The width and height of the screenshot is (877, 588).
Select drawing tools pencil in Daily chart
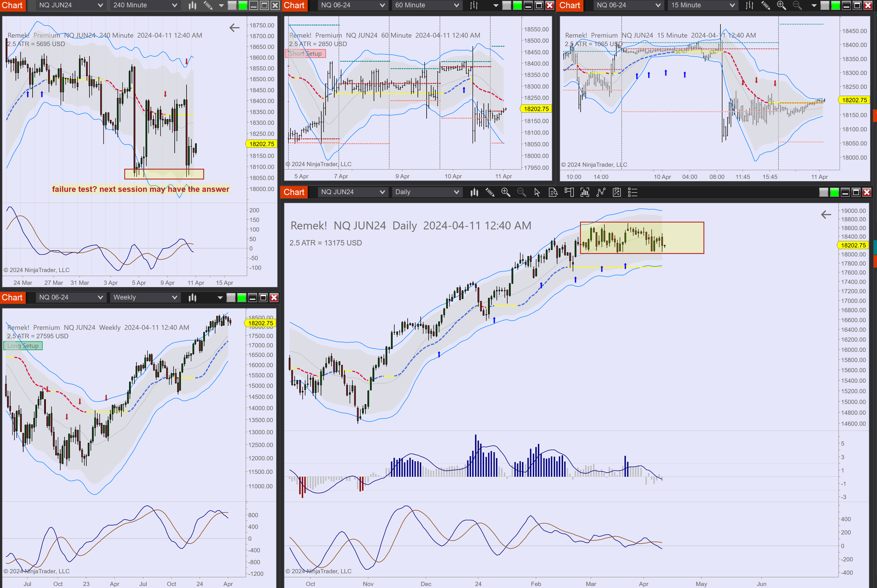490,192
